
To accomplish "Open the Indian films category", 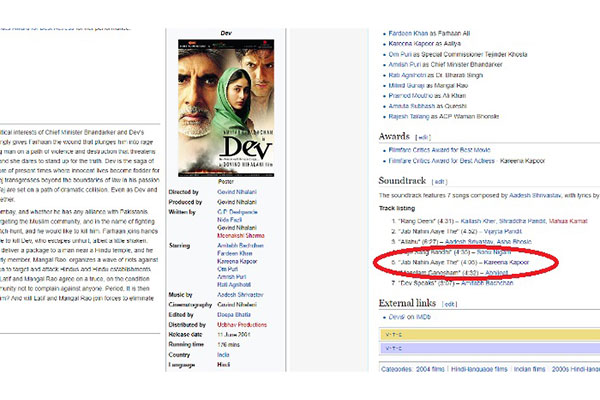I will click(529, 369).
